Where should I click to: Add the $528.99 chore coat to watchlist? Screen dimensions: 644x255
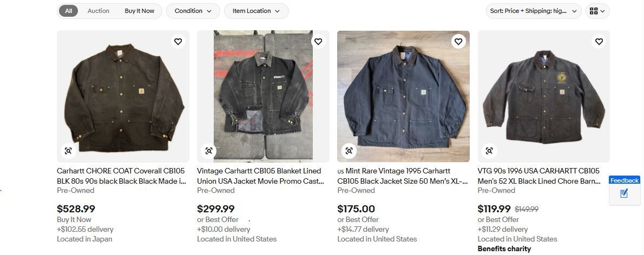tap(178, 42)
